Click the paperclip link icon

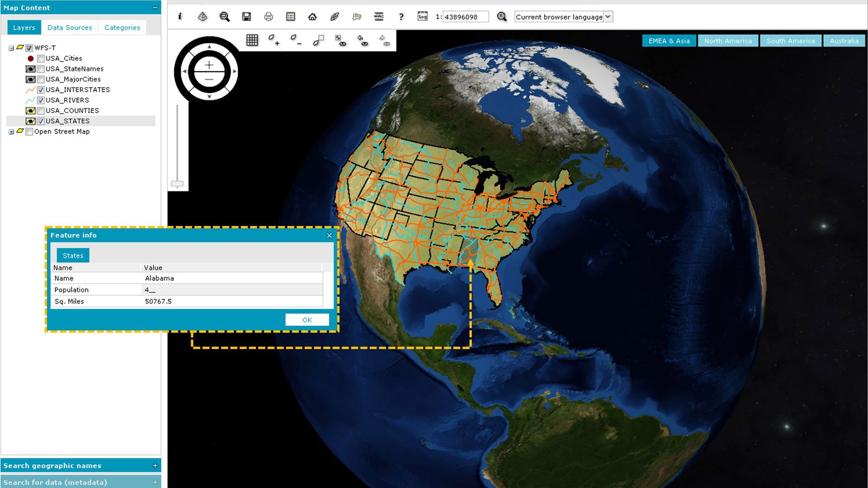point(335,17)
